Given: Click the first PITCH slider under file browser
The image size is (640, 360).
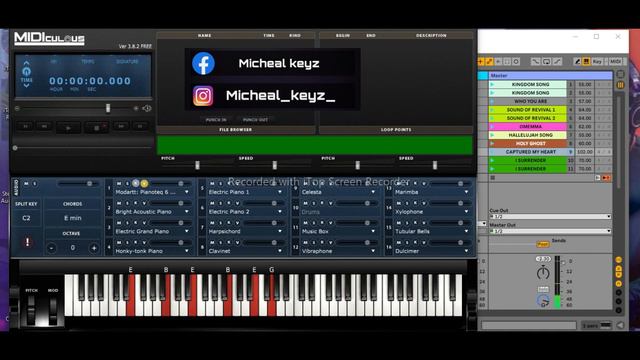Looking at the screenshot, I should [x=198, y=165].
